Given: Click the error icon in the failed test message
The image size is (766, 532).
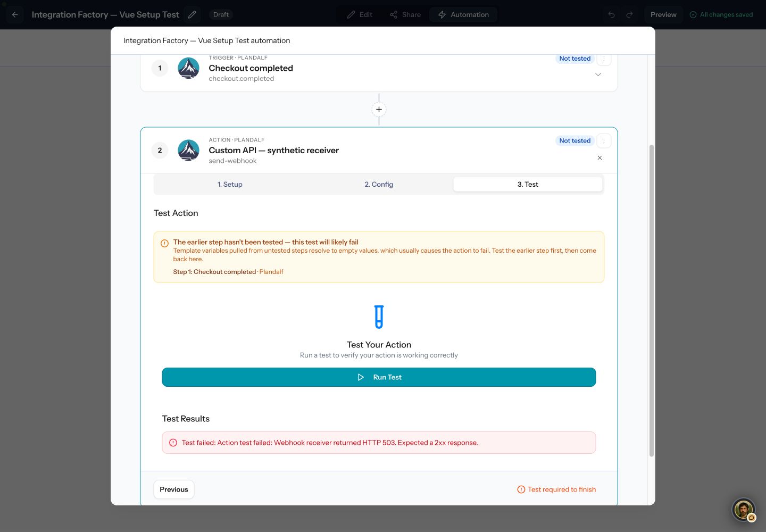Looking at the screenshot, I should point(173,443).
